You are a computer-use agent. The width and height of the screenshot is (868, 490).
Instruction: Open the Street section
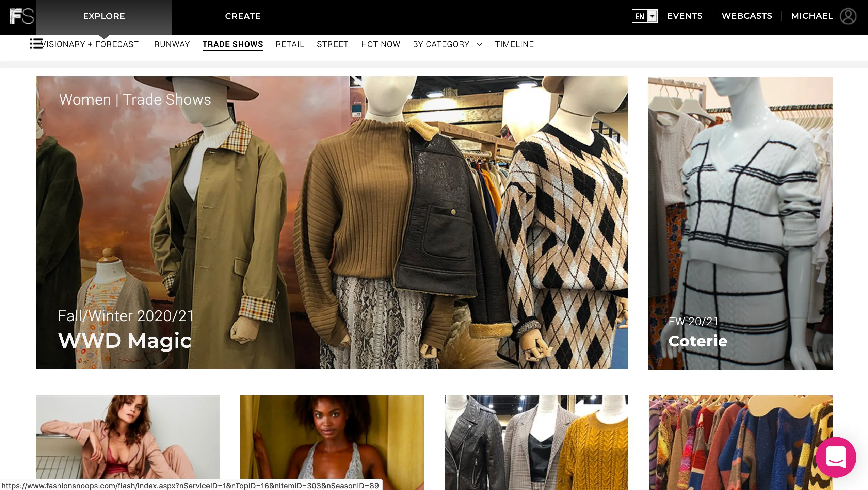click(x=333, y=44)
